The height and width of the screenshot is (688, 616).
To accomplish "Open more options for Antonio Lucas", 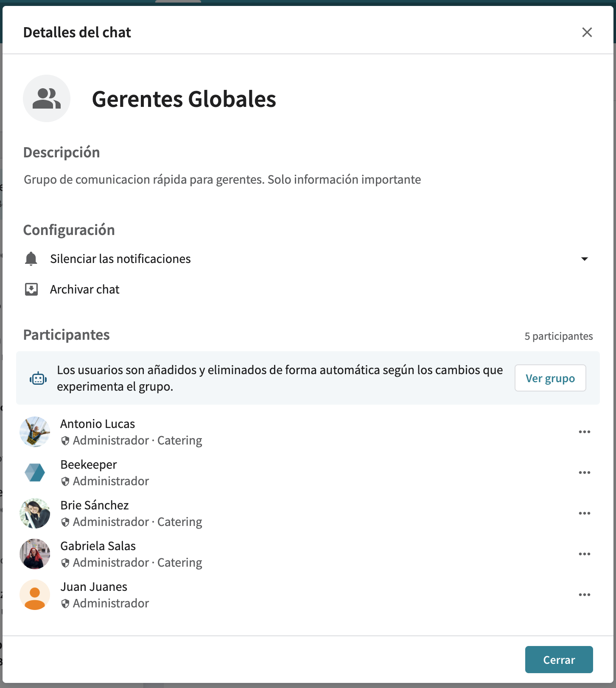I will click(x=584, y=432).
